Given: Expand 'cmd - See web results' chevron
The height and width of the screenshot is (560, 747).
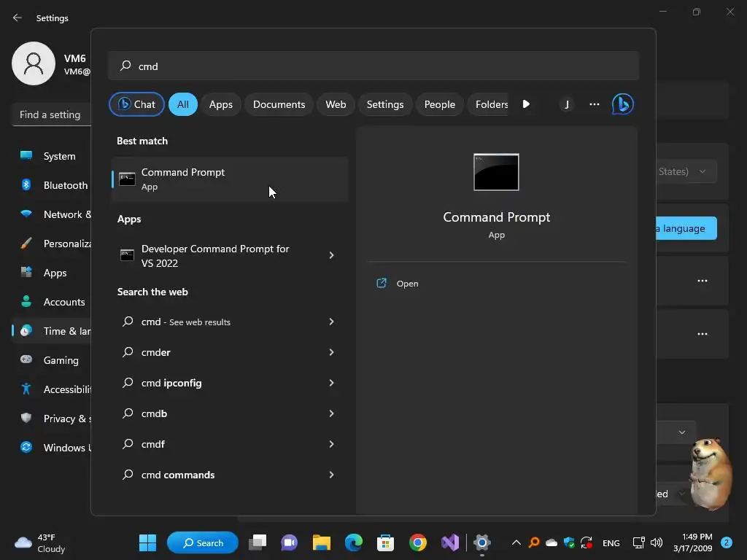Looking at the screenshot, I should tap(332, 322).
